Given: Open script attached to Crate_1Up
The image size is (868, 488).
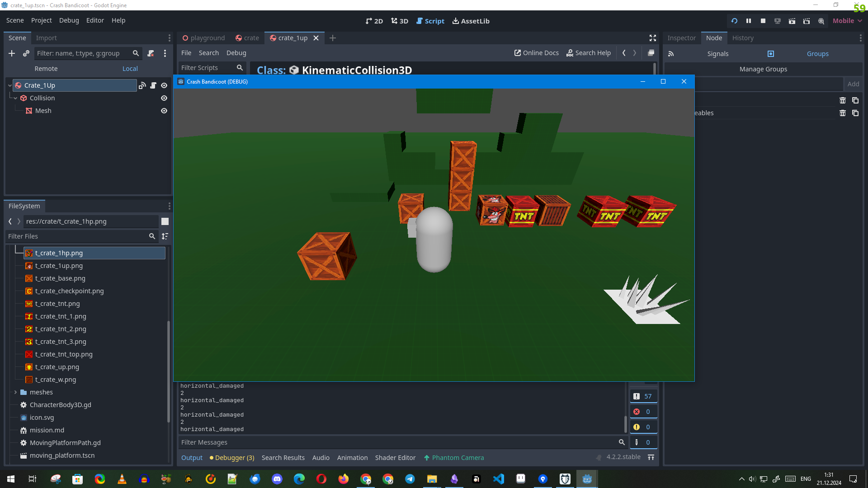Looking at the screenshot, I should (x=153, y=85).
